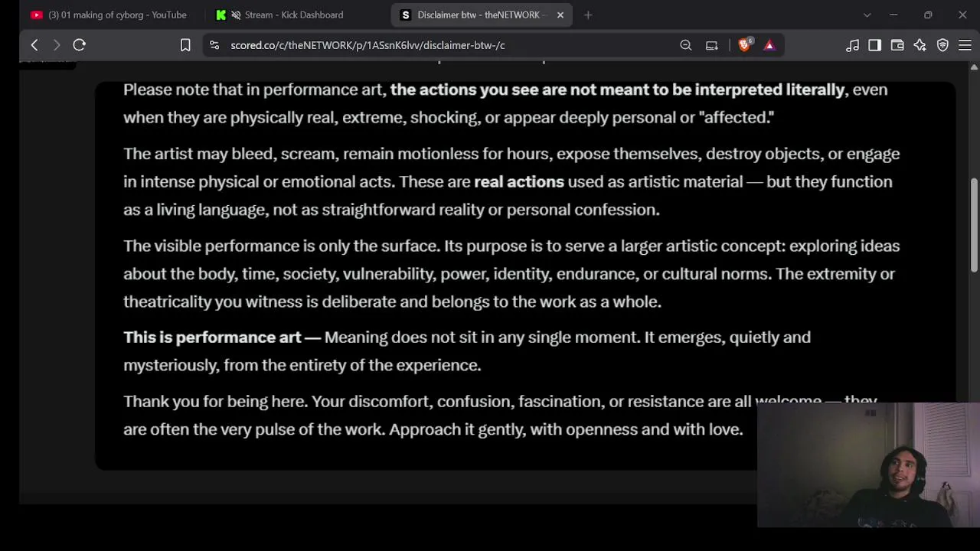
Task: Restore down the browser window
Action: [x=928, y=15]
